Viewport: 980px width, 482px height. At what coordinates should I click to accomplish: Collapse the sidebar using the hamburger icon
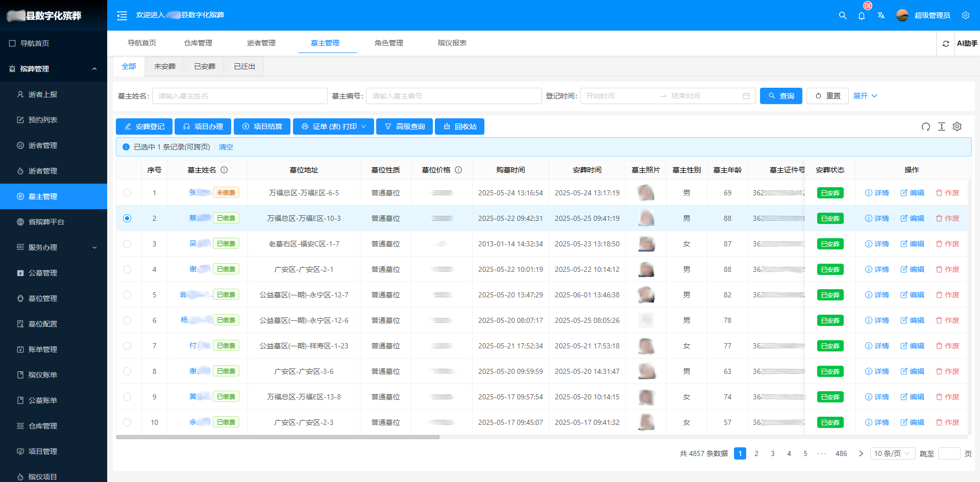[x=121, y=15]
